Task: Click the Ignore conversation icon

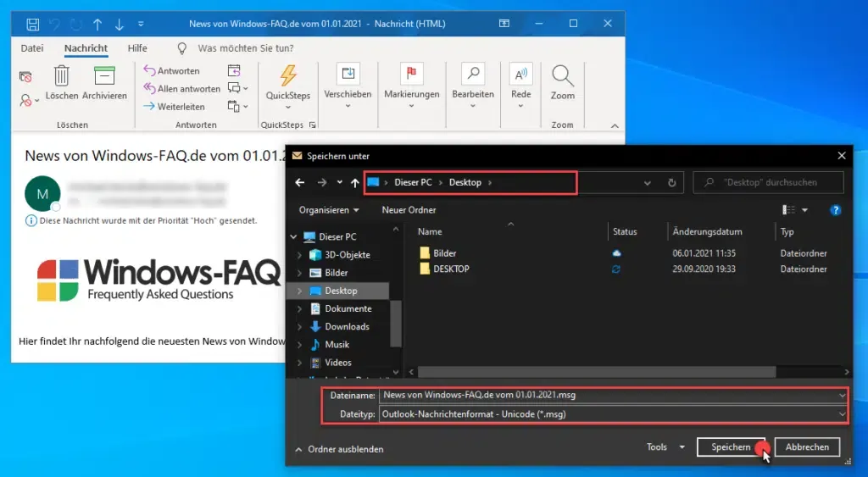Action: [x=25, y=76]
